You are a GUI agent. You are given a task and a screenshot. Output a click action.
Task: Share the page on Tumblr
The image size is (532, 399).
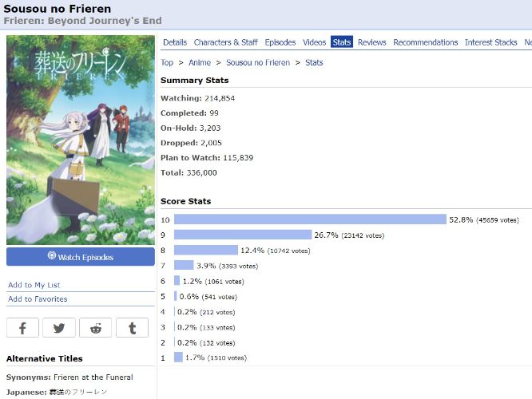pyautogui.click(x=132, y=327)
